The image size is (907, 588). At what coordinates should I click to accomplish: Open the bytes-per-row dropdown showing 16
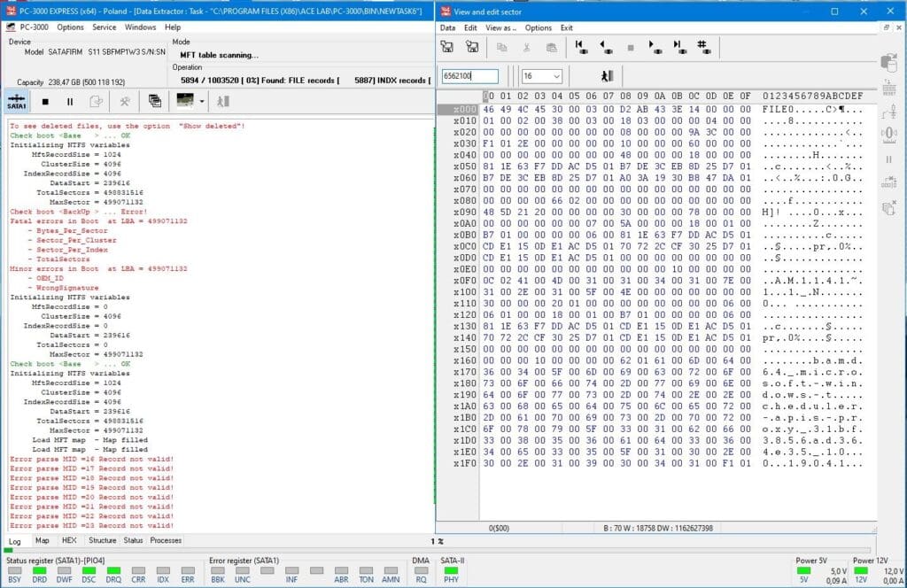(541, 76)
